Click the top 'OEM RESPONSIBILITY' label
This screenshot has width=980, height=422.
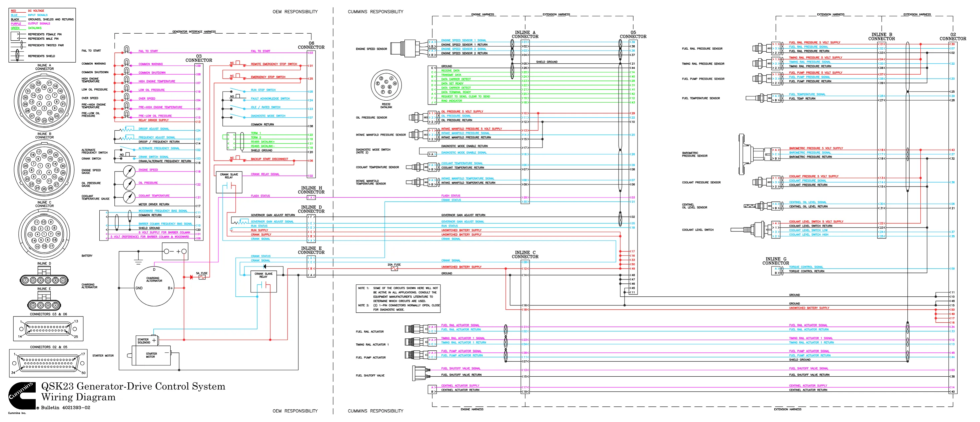click(x=295, y=12)
